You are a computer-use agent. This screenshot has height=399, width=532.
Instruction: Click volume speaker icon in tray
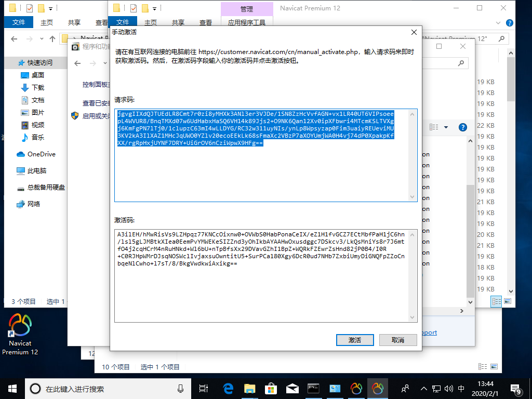point(448,389)
